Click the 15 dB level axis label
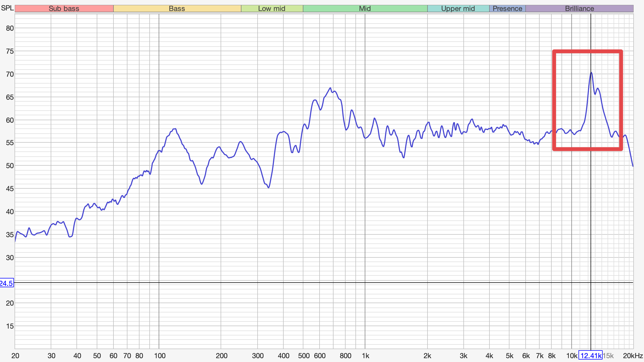Image resolution: width=644 pixels, height=362 pixels. (10, 326)
